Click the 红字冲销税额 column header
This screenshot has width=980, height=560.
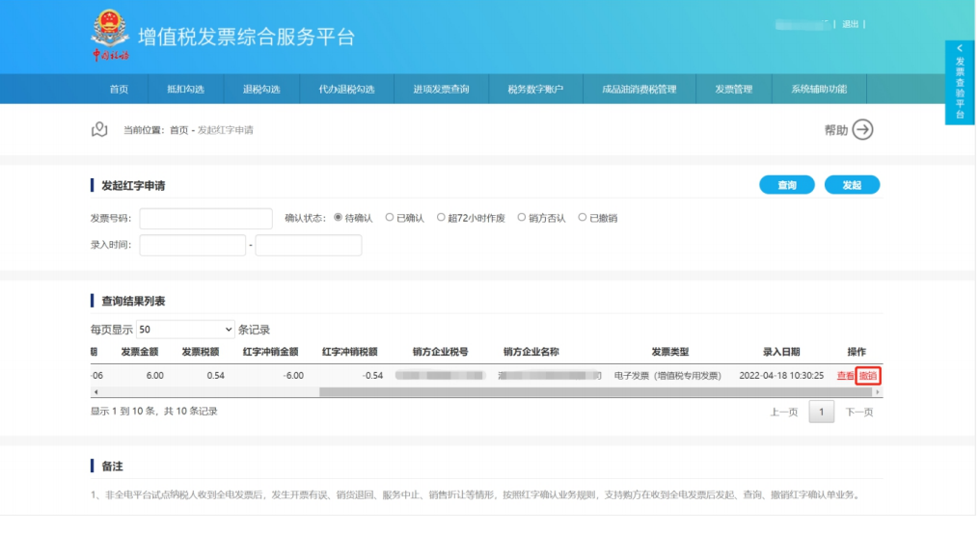coord(349,352)
